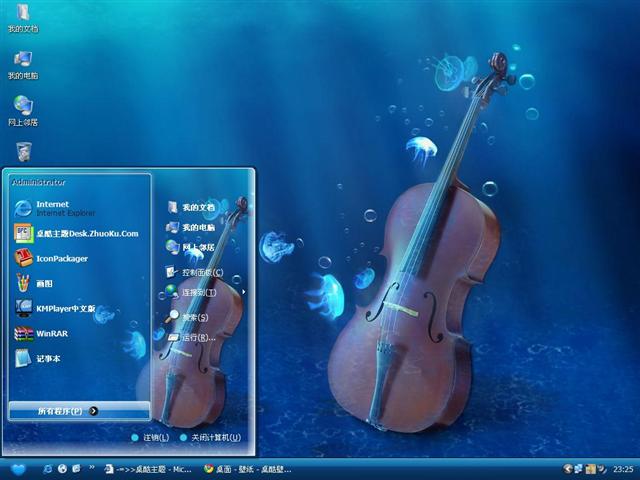
Task: Open 桌酷主题Desk.ZhuoKu.Com in the Start menu
Action: tap(78, 233)
